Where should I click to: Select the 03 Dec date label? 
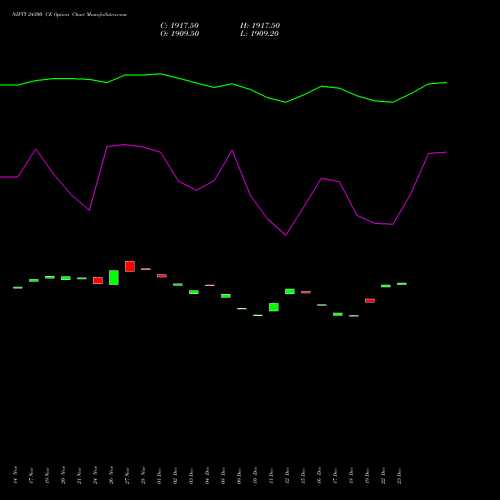(x=191, y=475)
